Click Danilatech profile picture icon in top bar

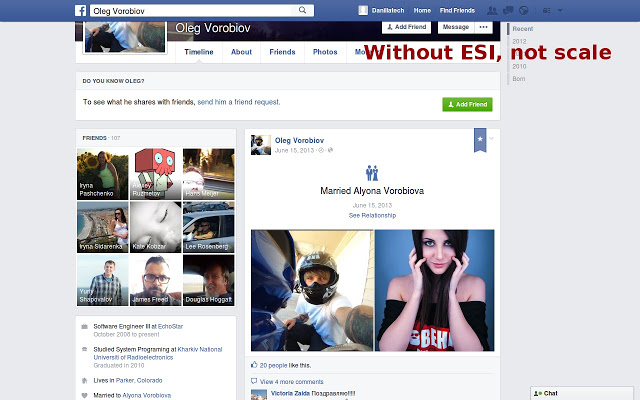(x=363, y=11)
